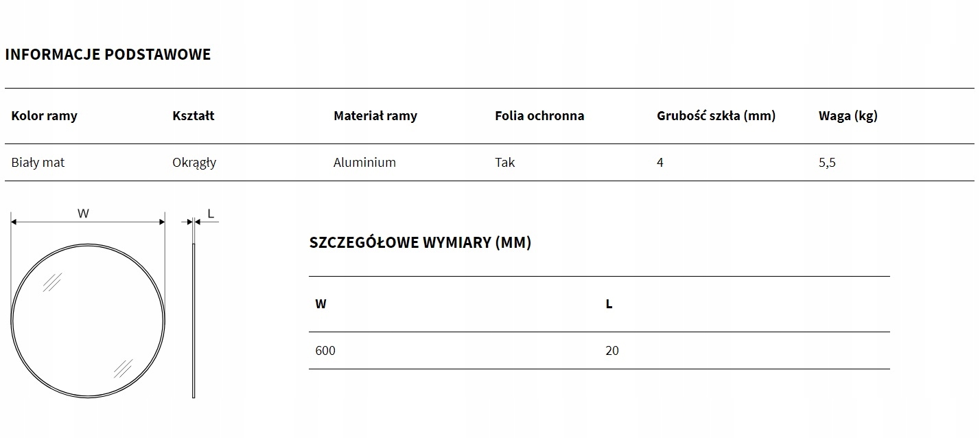980x438 pixels.
Task: Click the Folia ochronna column header
Action: (x=539, y=116)
